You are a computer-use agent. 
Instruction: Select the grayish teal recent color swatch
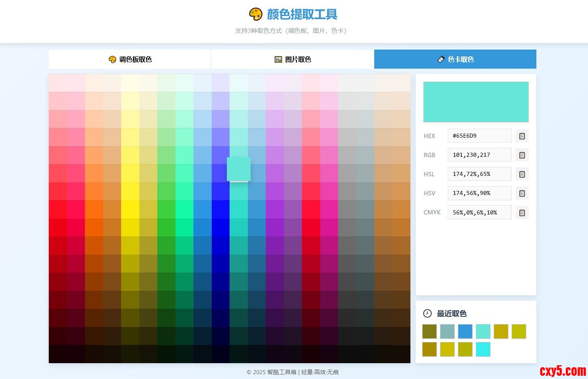coord(447,331)
